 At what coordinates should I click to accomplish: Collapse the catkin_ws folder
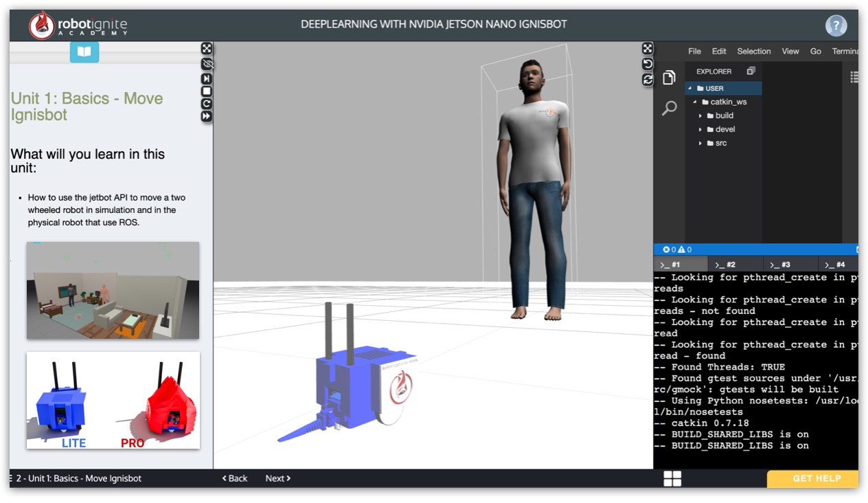(723, 102)
